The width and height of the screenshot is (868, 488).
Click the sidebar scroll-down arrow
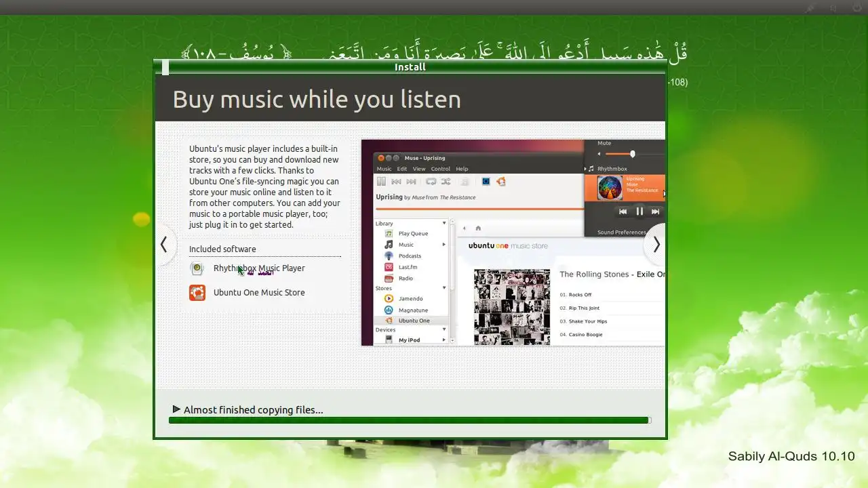[x=452, y=341]
